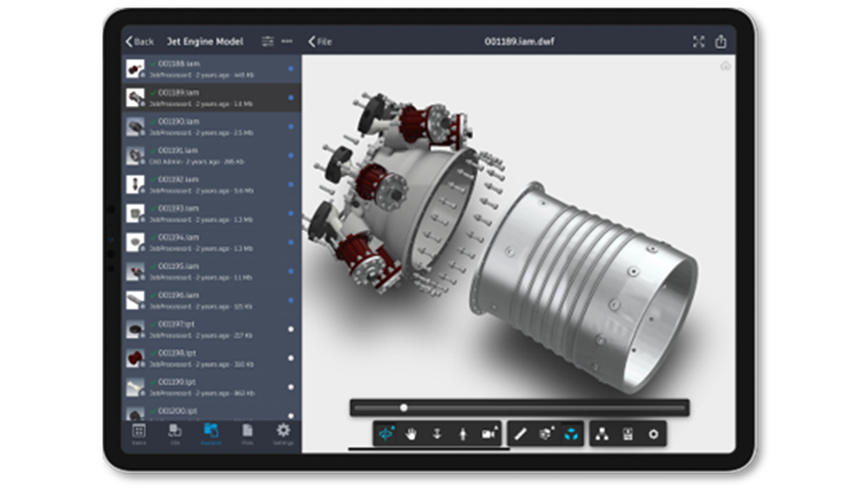Reset view with the home icon
Image resolution: width=868 pixels, height=488 pixels.
point(726,66)
